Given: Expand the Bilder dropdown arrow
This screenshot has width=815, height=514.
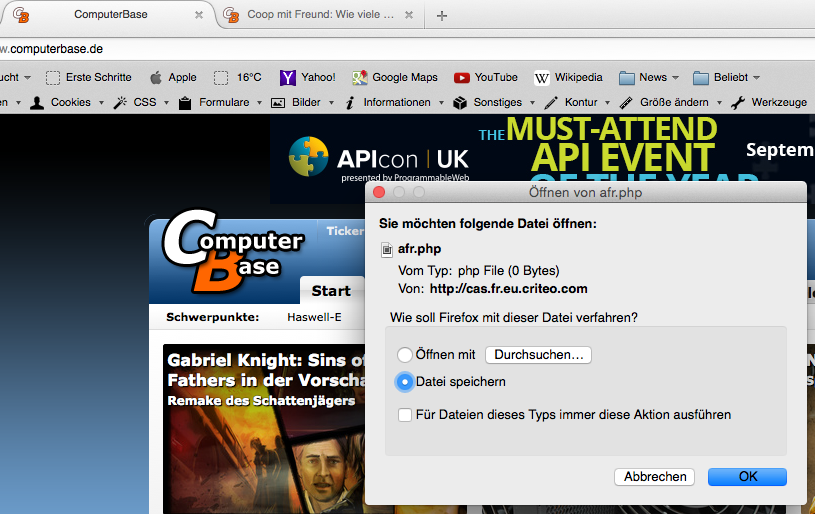Looking at the screenshot, I should pyautogui.click(x=331, y=103).
